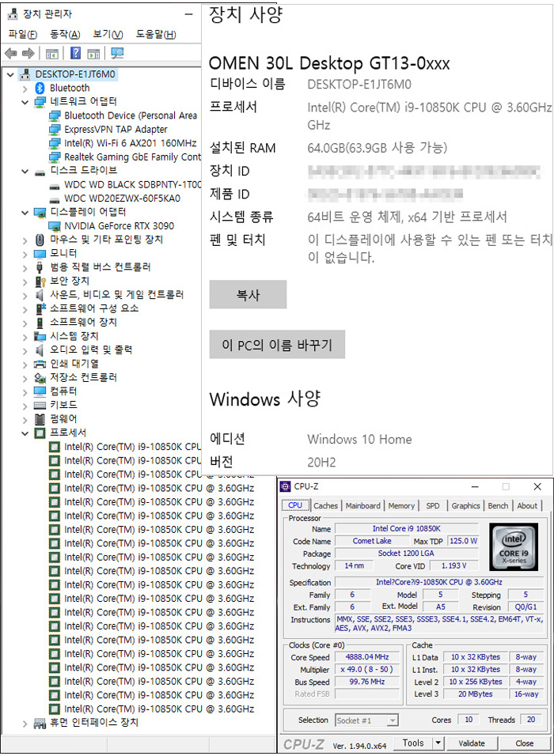Select the 소프트웨어 장치 icon

click(x=40, y=322)
